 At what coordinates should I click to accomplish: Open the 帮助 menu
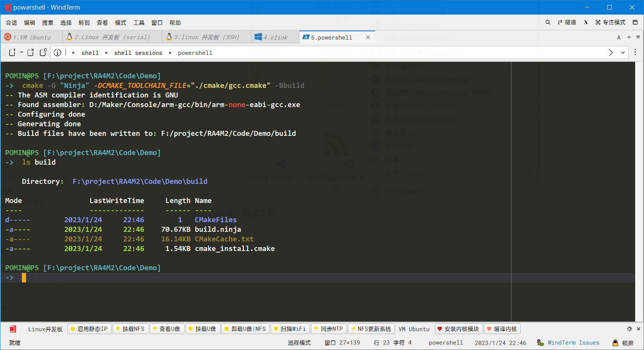click(x=175, y=23)
